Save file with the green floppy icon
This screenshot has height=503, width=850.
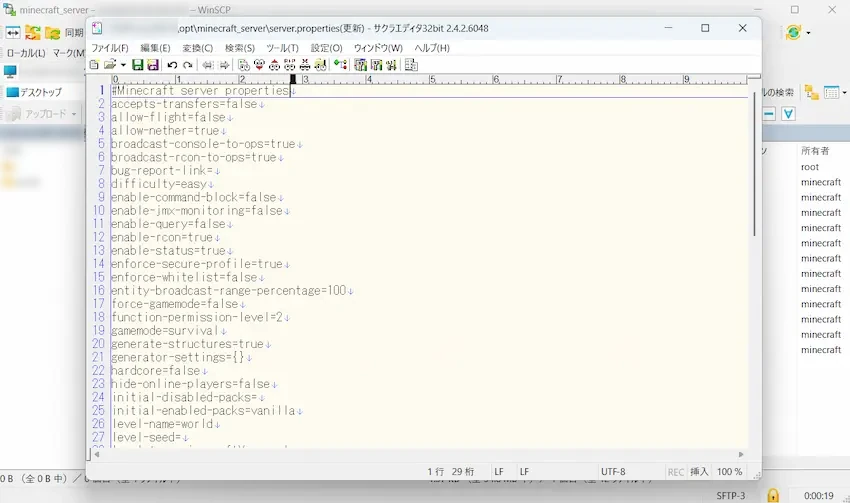point(138,65)
